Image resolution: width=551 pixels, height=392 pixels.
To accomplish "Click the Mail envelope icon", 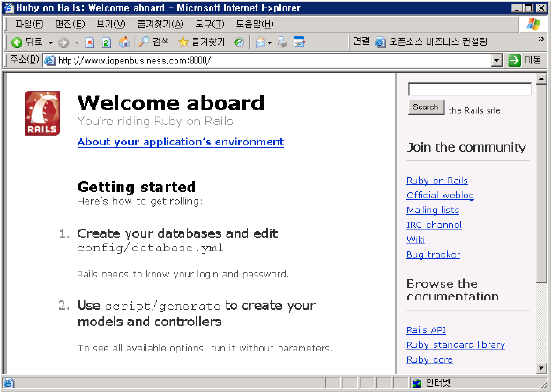I will click(x=260, y=42).
